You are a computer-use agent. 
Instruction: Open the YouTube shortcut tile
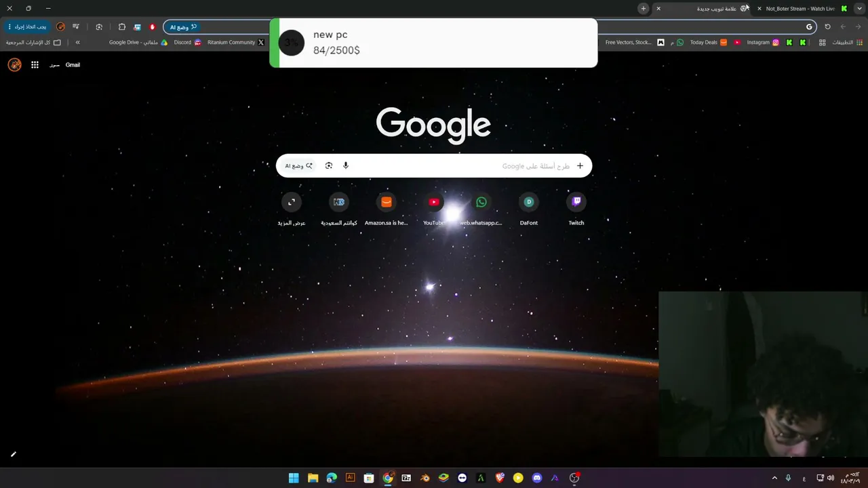[x=434, y=209]
